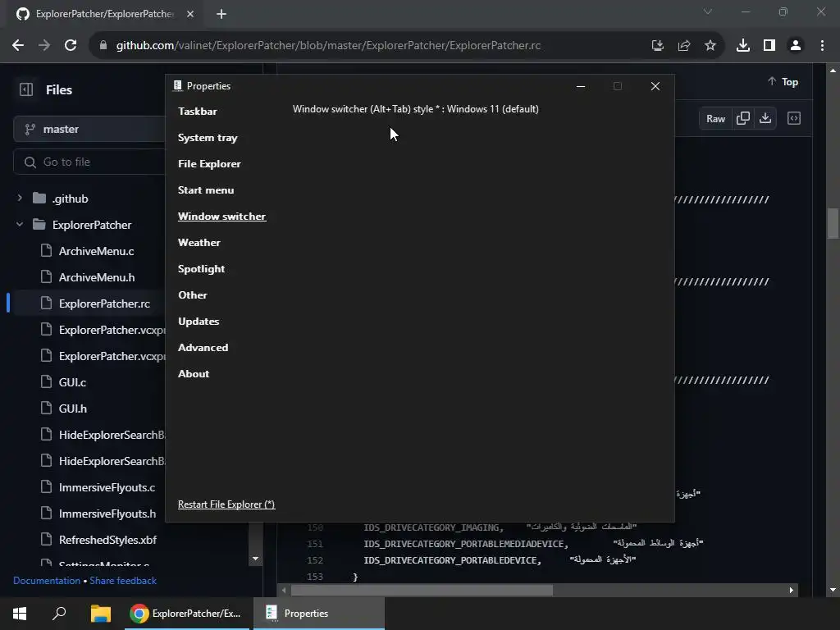Click the code scrollbar right arrow
Viewport: 840px width, 630px height.
pos(792,591)
